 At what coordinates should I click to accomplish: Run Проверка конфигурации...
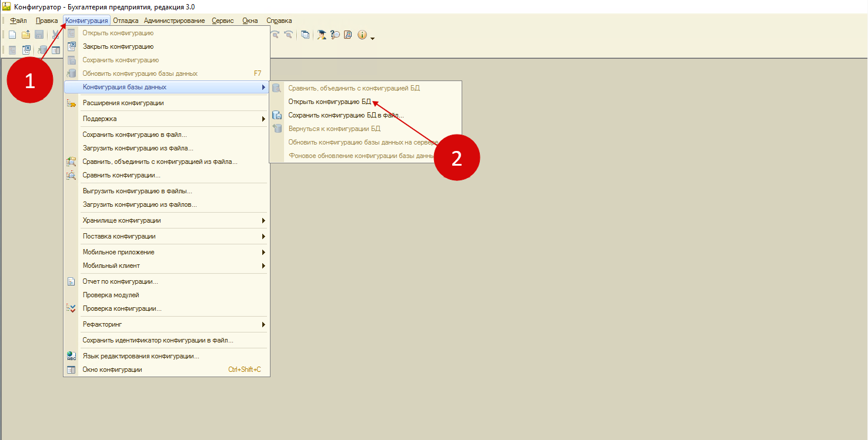(167, 308)
